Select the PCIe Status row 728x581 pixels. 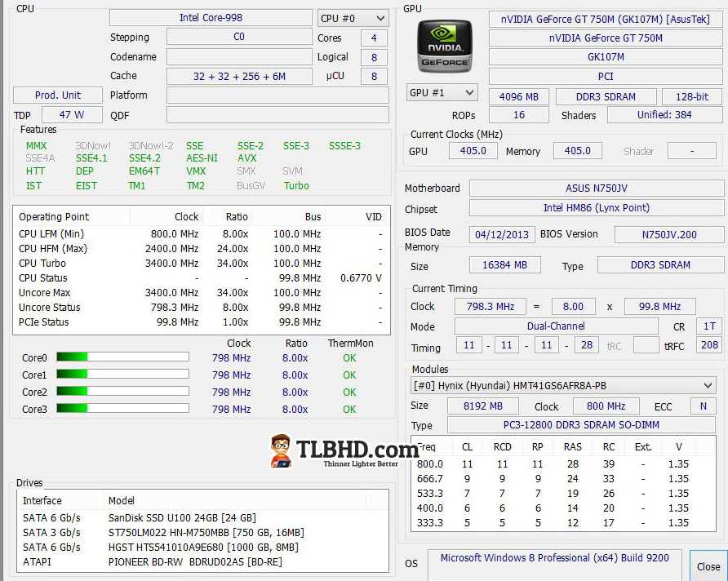click(x=201, y=322)
